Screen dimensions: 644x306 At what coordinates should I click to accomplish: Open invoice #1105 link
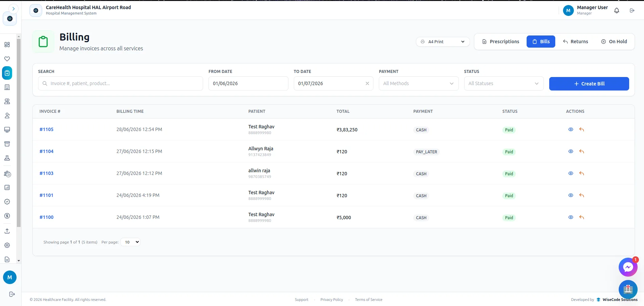click(47, 129)
